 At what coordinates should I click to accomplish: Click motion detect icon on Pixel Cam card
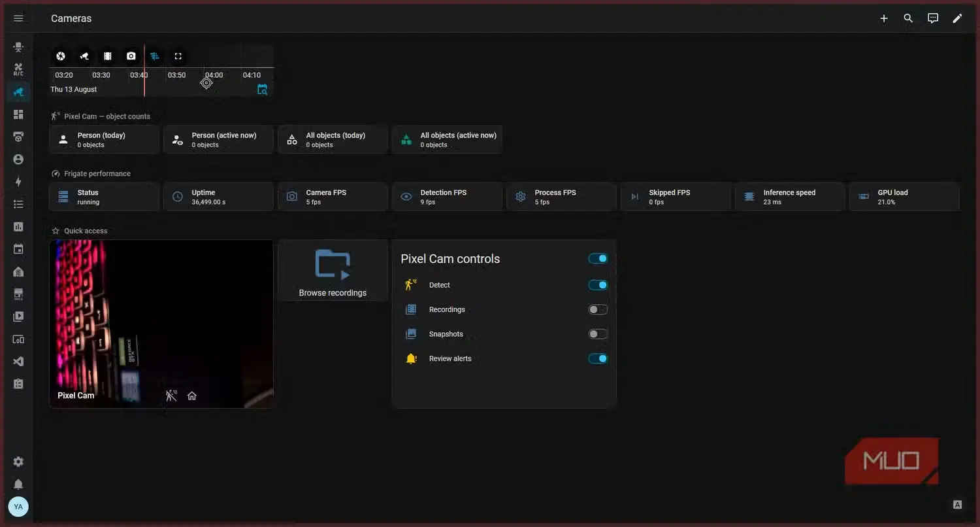171,396
